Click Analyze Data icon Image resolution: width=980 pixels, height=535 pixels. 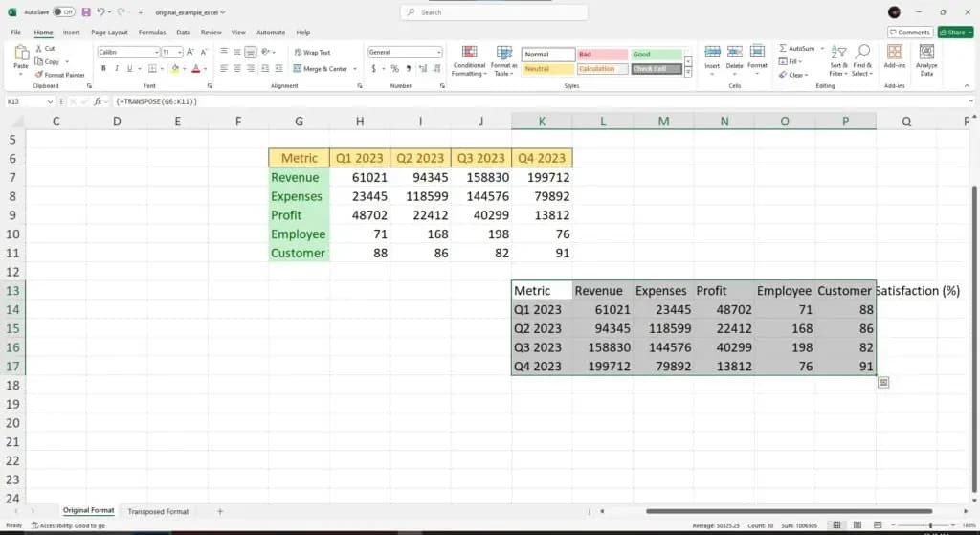(x=926, y=52)
